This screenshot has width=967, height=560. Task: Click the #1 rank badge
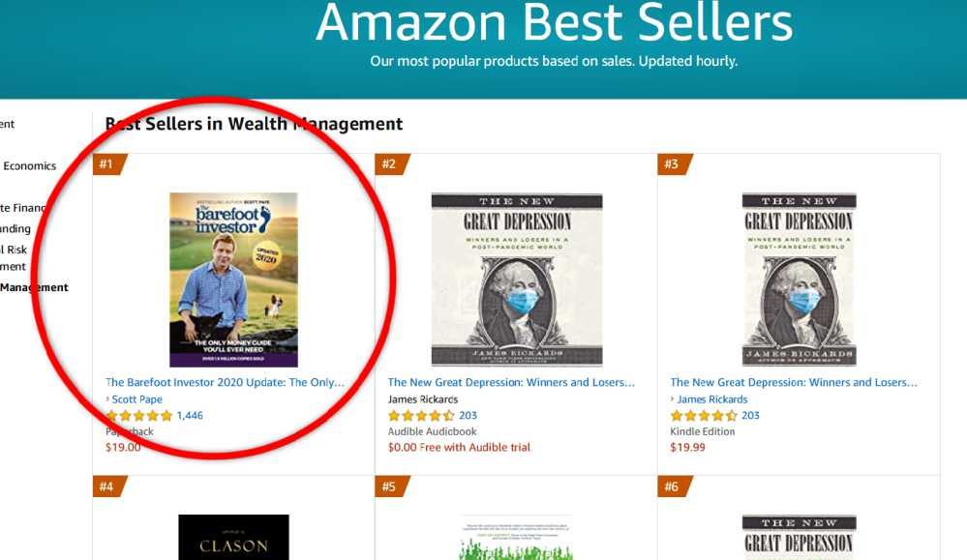pos(109,164)
